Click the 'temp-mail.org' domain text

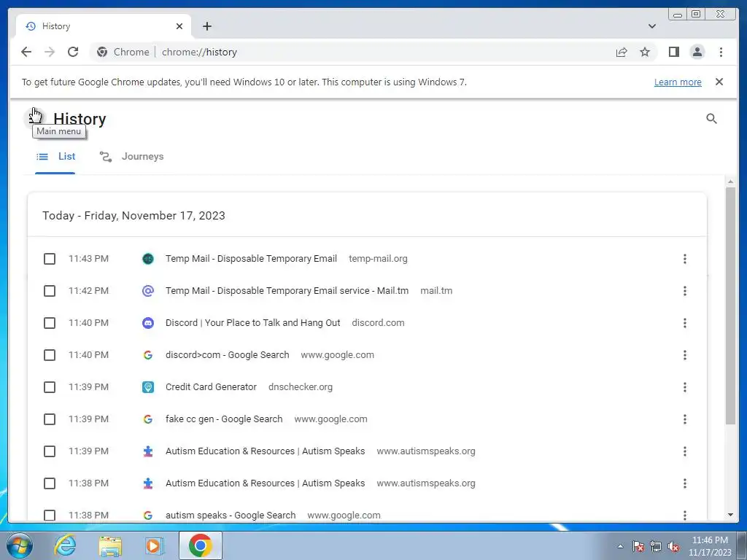point(378,259)
